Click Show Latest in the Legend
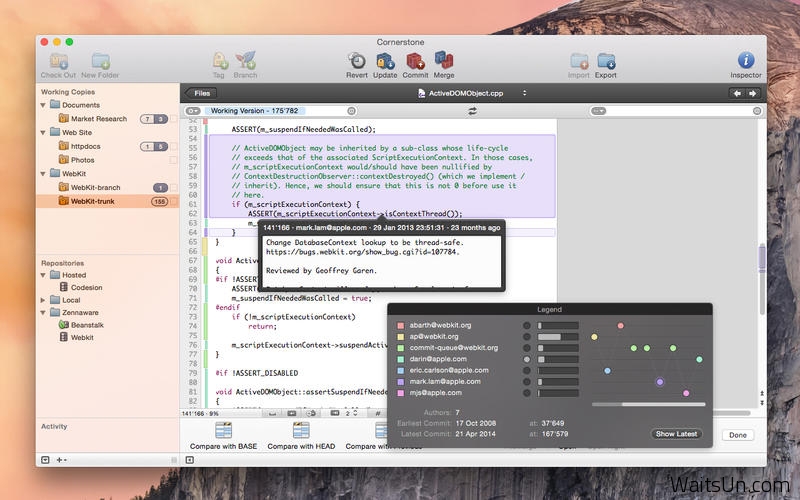The image size is (800, 500). pyautogui.click(x=676, y=434)
